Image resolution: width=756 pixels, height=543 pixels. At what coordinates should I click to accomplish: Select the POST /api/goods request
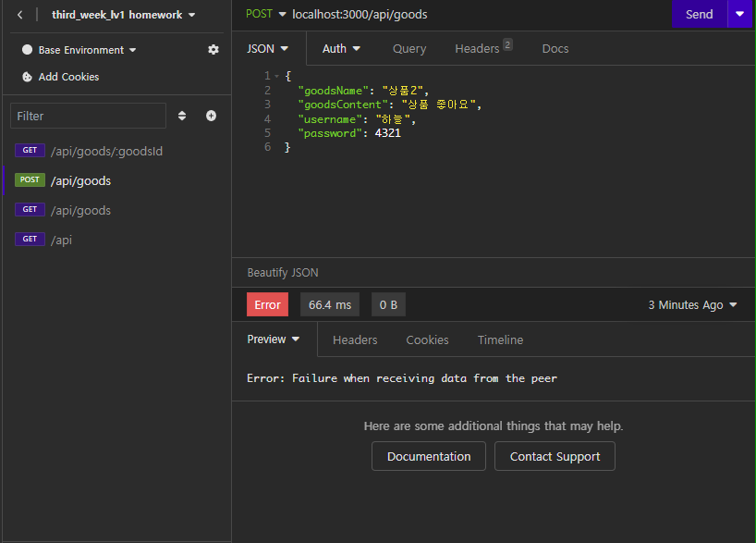click(117, 180)
